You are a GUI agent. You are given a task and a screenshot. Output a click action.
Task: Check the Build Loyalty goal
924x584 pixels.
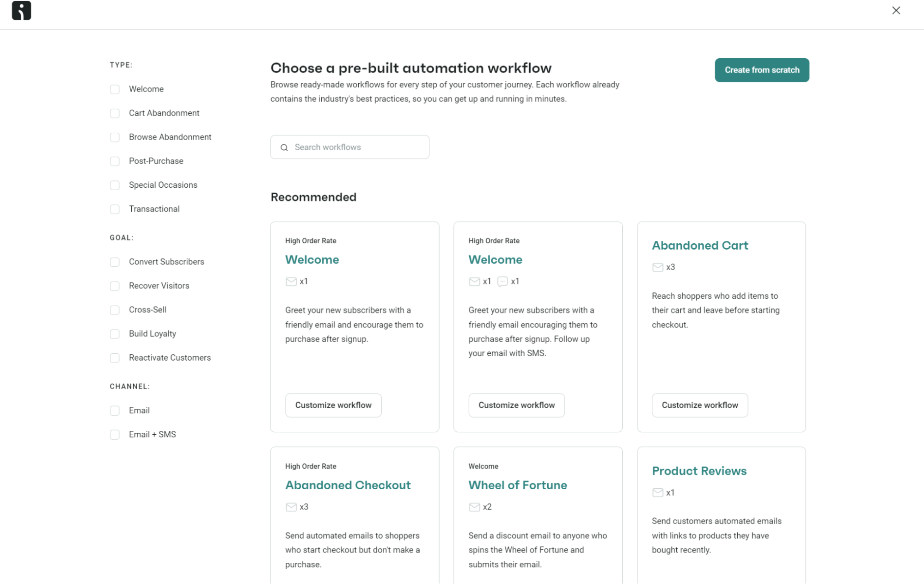115,334
